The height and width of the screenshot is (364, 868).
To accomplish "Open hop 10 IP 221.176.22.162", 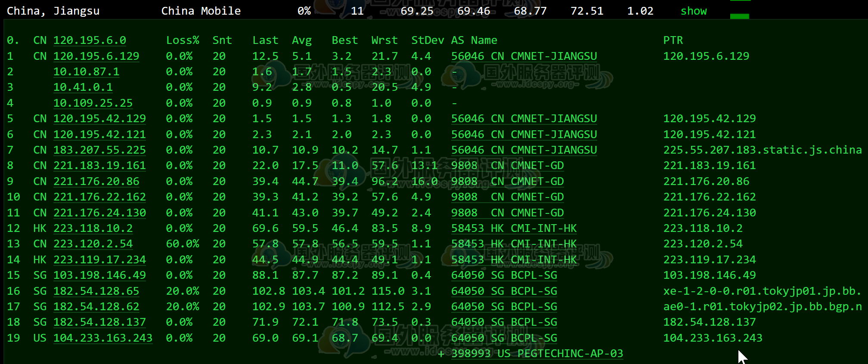I will click(x=99, y=197).
